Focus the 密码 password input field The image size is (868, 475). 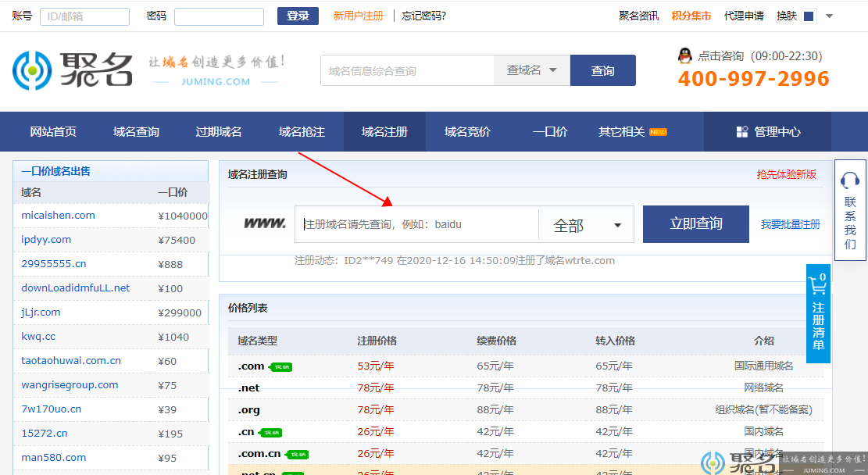[220, 16]
